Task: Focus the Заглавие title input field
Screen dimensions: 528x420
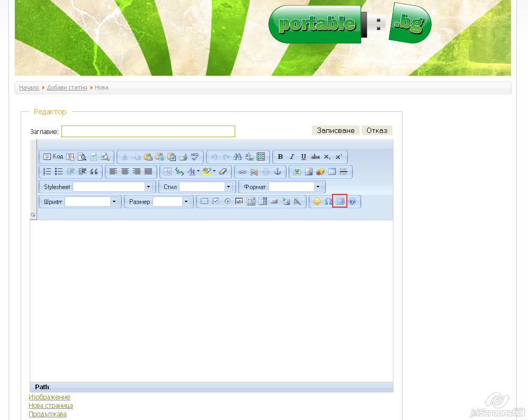Action: 148,131
